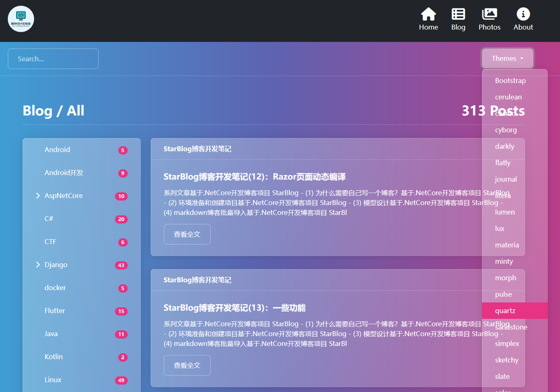The height and width of the screenshot is (392, 560).
Task: Click the highlighted quartz theme
Action: click(514, 311)
